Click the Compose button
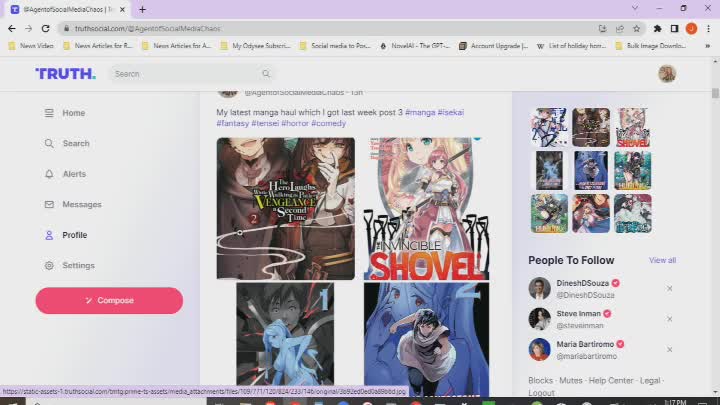The height and width of the screenshot is (405, 720). pos(109,301)
